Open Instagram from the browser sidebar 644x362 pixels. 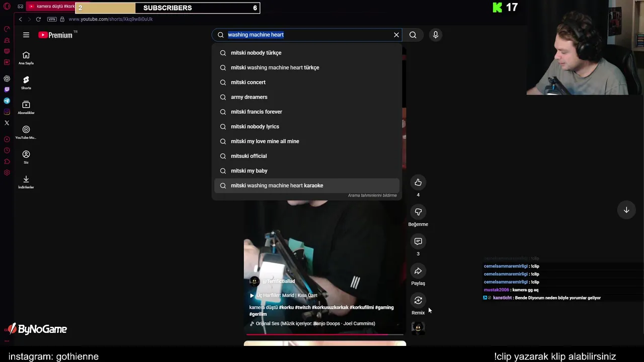[x=7, y=112]
